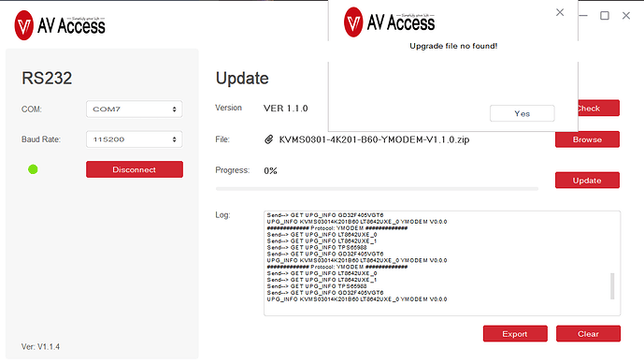Screen dimensions: 644x364
Task: Close the main application window
Action: pyautogui.click(x=626, y=16)
